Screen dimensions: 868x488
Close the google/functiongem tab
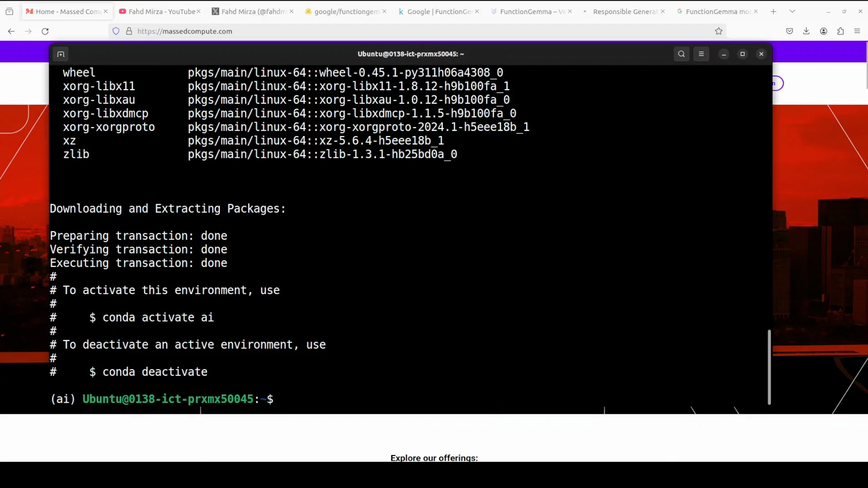pyautogui.click(x=384, y=11)
